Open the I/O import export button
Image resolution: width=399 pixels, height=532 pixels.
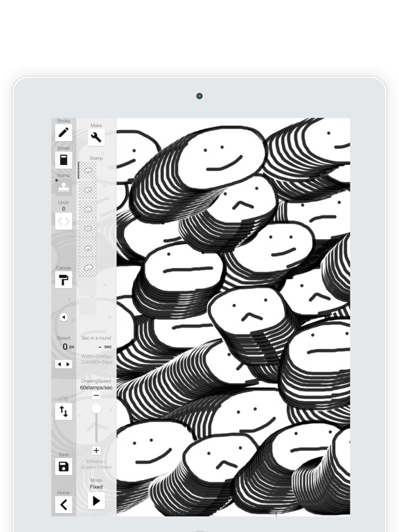(x=64, y=411)
